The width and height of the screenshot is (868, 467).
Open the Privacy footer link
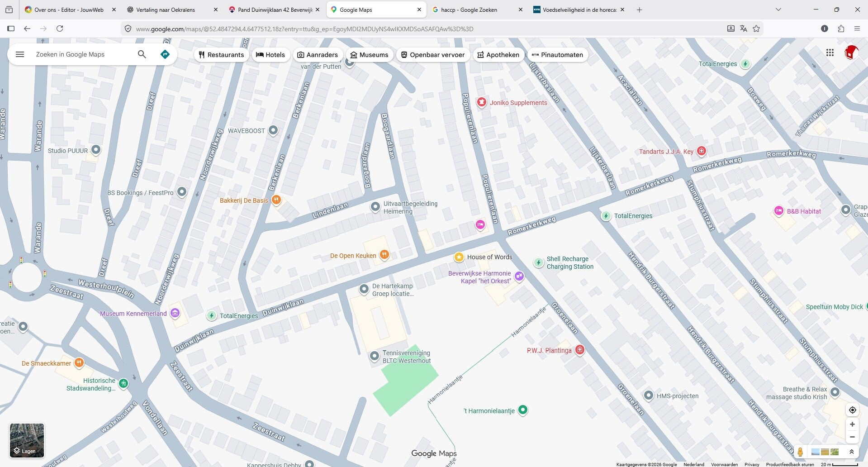[x=752, y=464]
